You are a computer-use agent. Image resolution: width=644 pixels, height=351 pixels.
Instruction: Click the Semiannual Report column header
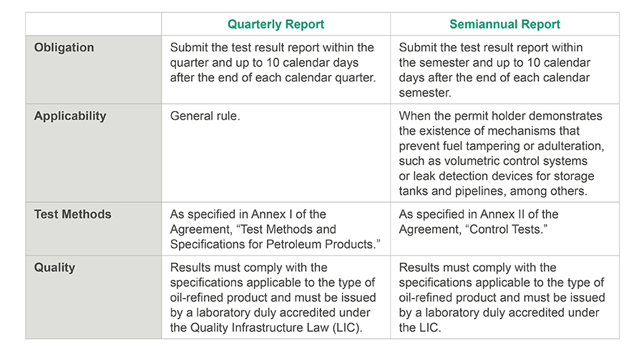click(x=504, y=24)
